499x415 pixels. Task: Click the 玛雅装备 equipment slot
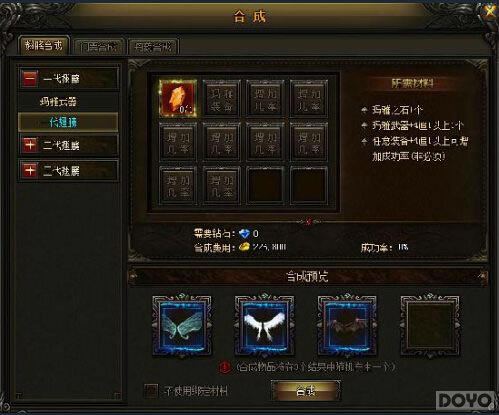coord(221,98)
